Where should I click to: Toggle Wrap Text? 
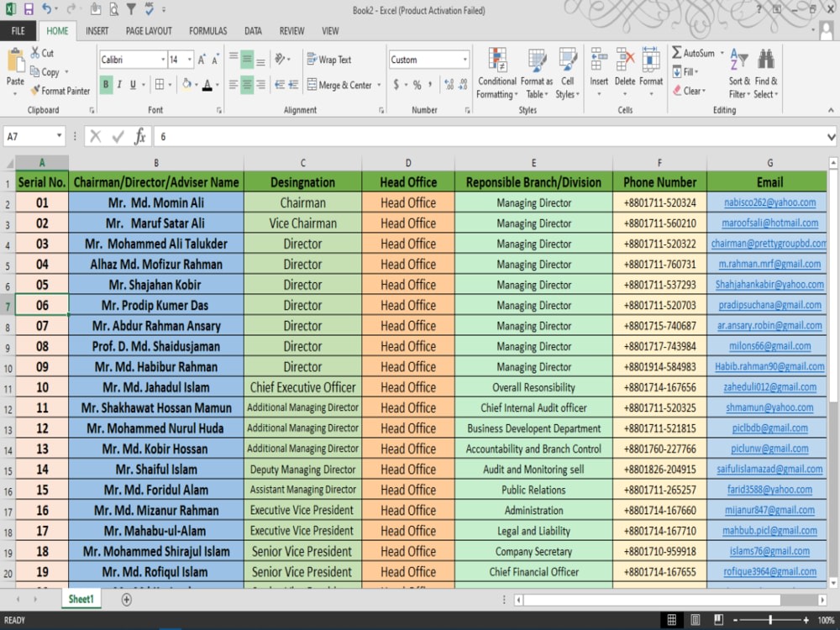[329, 60]
